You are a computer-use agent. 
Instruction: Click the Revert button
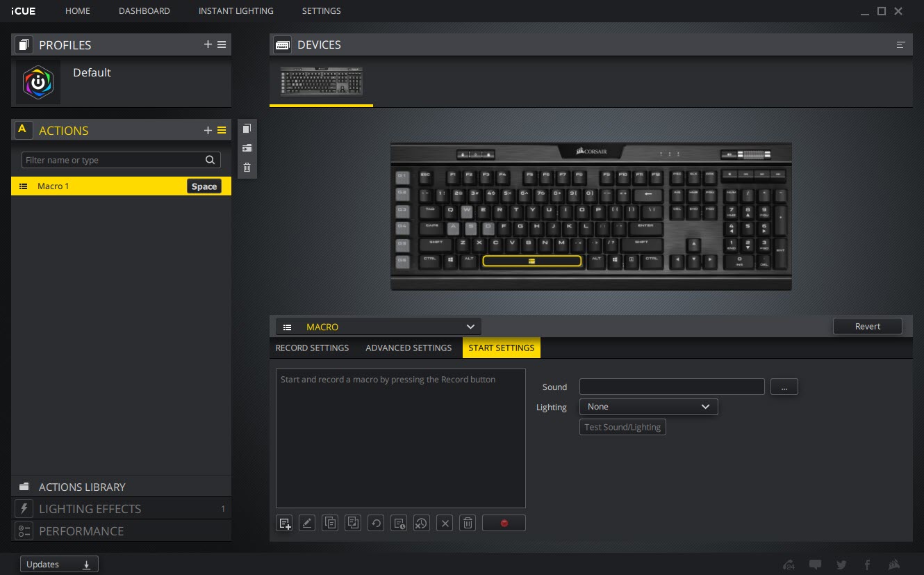tap(868, 326)
